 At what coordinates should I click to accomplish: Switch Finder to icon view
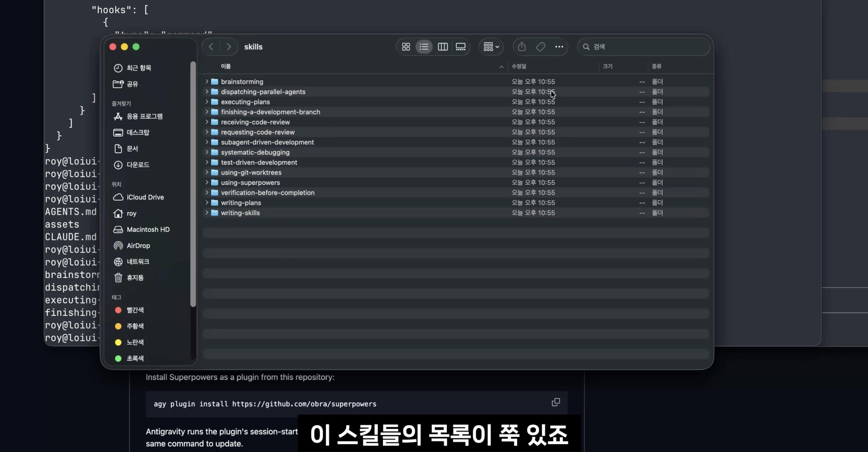[406, 47]
